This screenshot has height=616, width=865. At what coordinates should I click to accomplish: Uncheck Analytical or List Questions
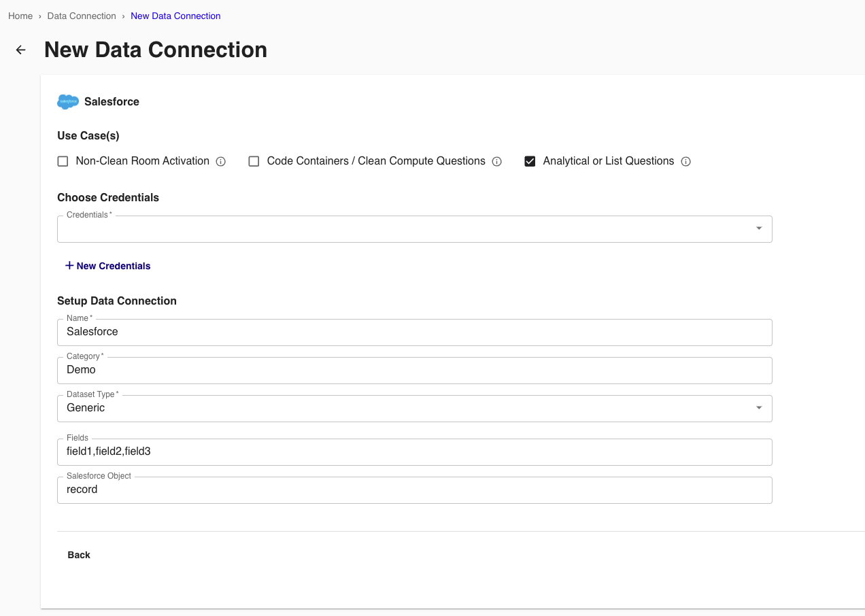[530, 161]
